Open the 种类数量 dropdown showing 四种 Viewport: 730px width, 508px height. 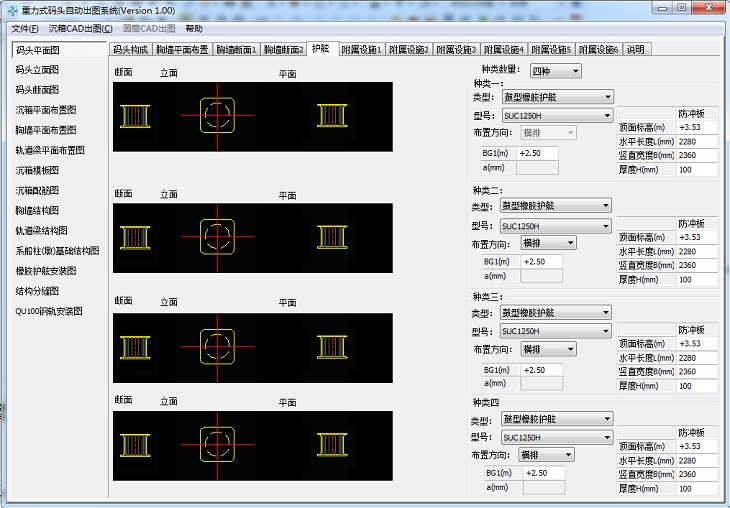click(x=556, y=71)
